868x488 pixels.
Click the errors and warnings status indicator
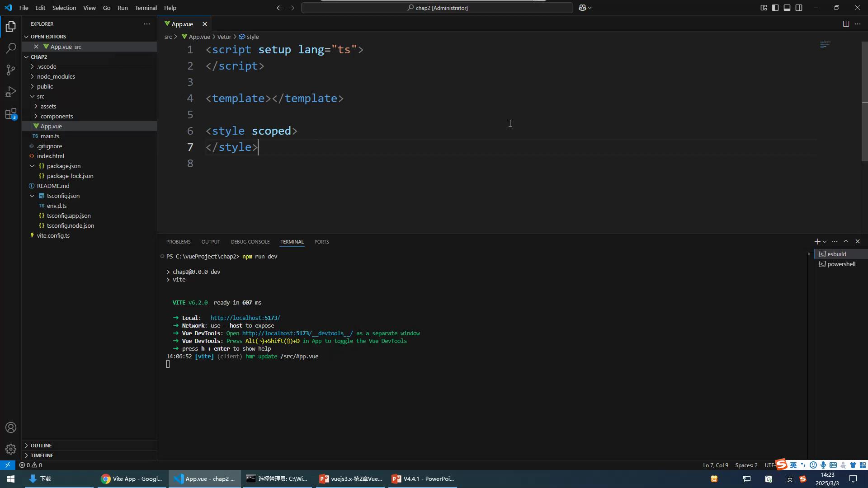pyautogui.click(x=31, y=465)
